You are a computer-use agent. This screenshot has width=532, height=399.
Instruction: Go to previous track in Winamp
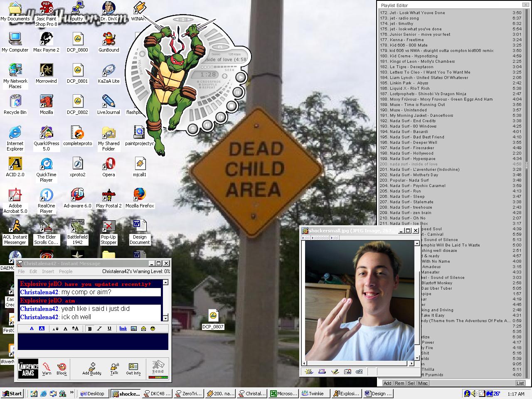point(207,125)
